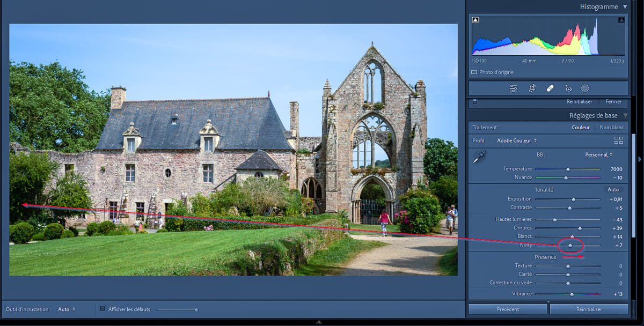Check the 'Photo d'origine' box
The height and width of the screenshot is (326, 644).
pos(474,72)
